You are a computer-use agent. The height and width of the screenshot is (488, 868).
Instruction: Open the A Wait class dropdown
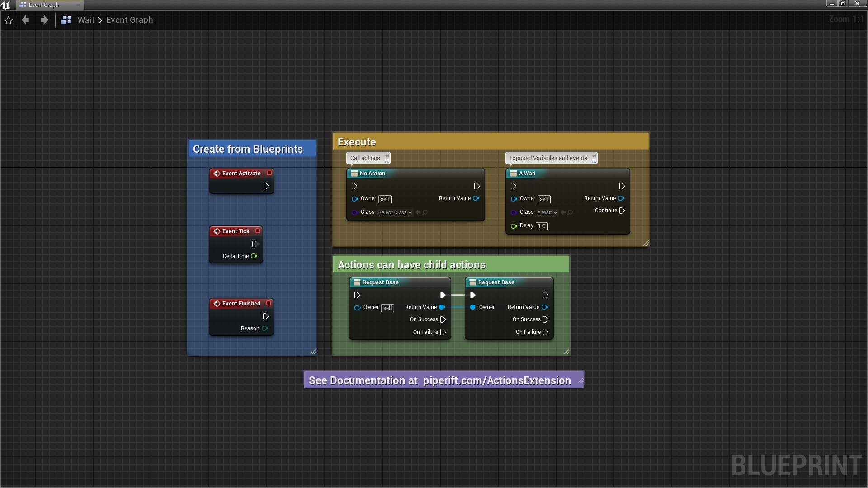[547, 212]
